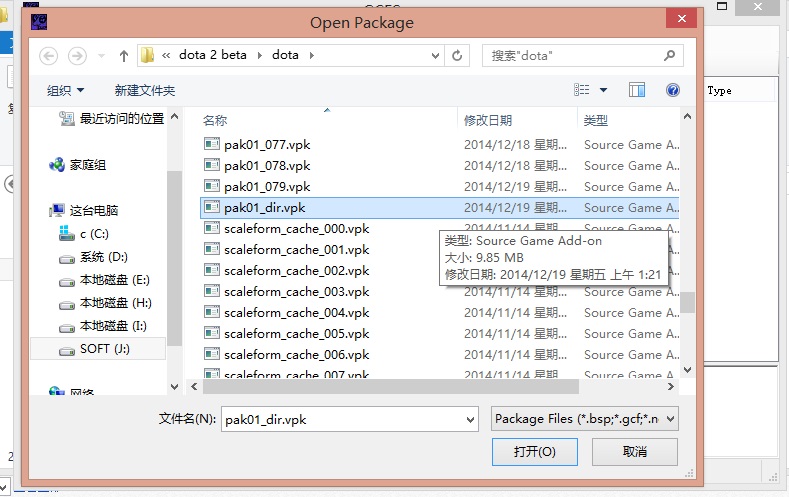Click the 新建文件夹 button
This screenshot has width=789, height=497.
pos(145,90)
